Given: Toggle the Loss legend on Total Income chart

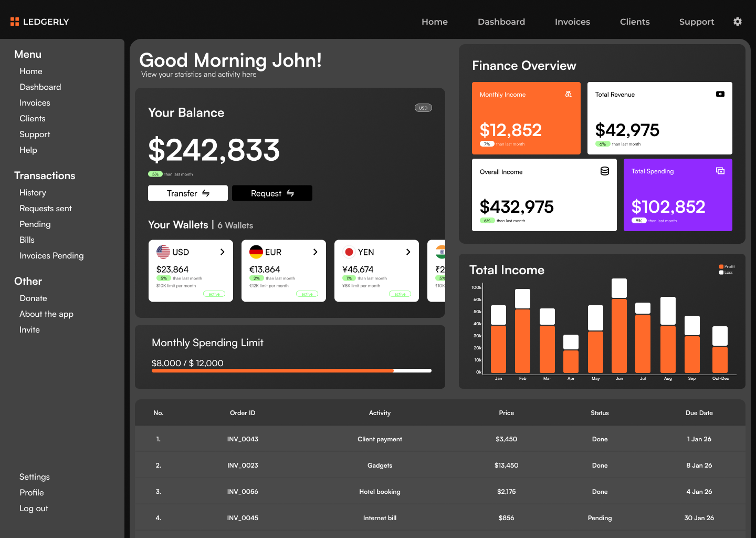Looking at the screenshot, I should tap(726, 273).
